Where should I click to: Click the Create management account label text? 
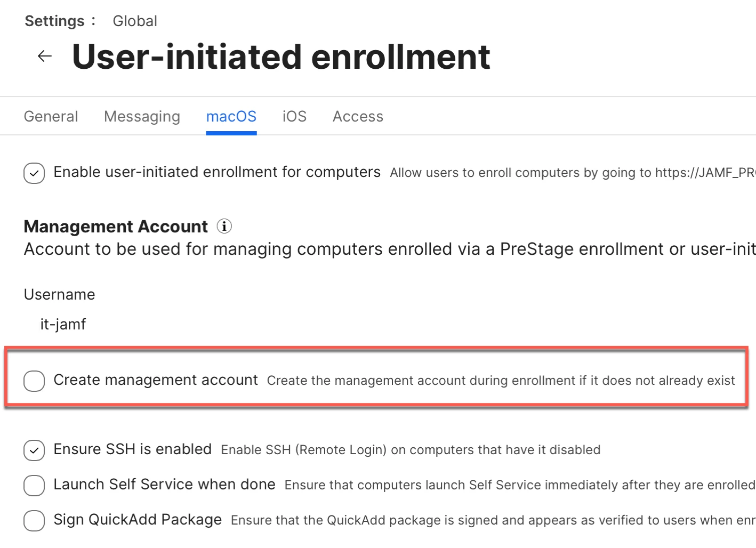coord(156,380)
